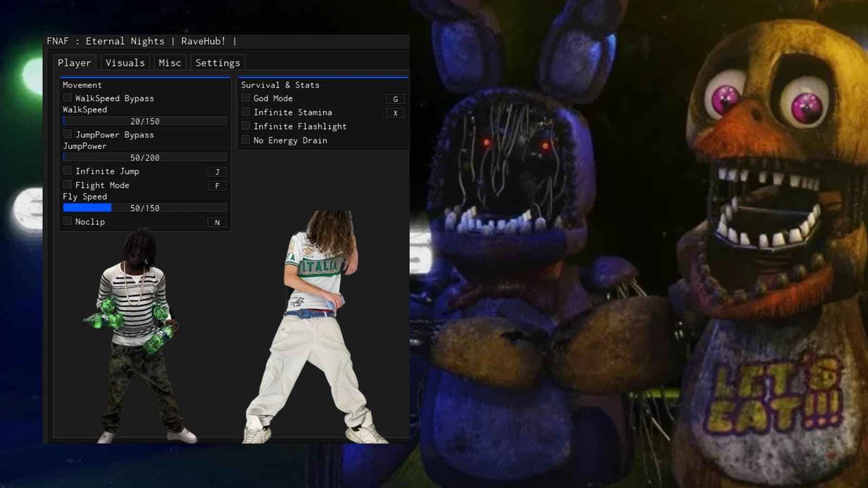
Task: Enable Infinite Stamina checkbox
Action: point(246,112)
